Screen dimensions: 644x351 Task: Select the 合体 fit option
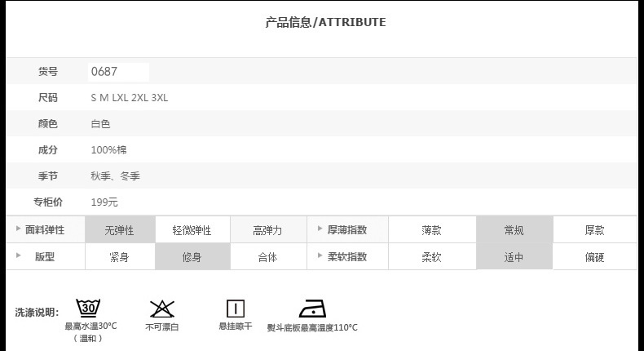tap(267, 257)
